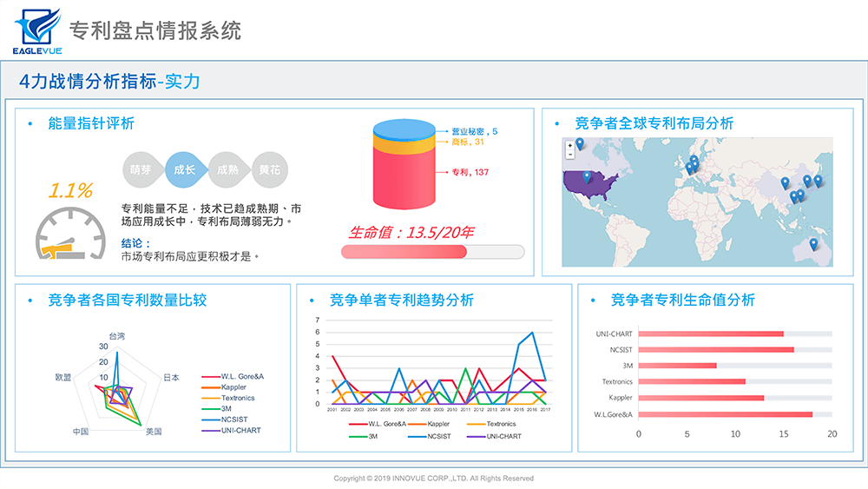Click the 营业秘密, 5 label
868x489 pixels.
[475, 131]
